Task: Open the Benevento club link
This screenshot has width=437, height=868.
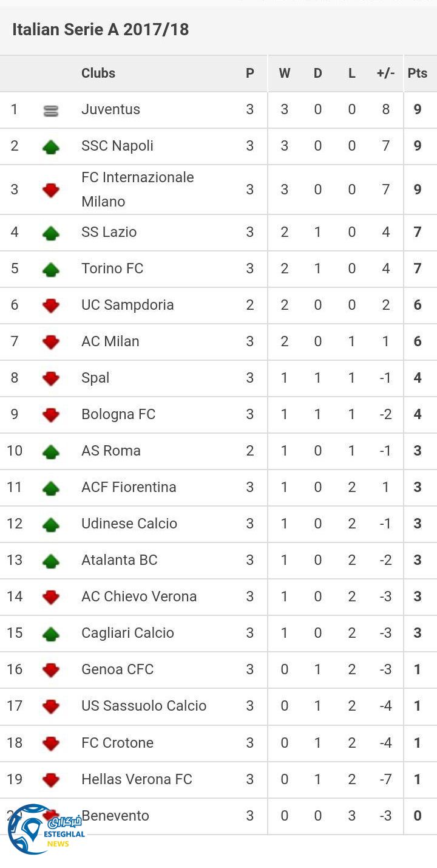Action: point(115,815)
